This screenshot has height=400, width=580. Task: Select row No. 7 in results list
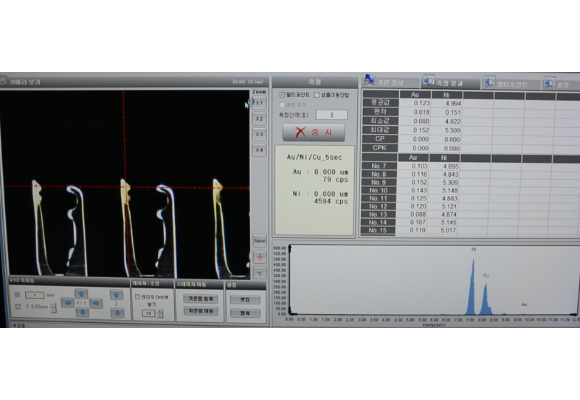click(379, 166)
